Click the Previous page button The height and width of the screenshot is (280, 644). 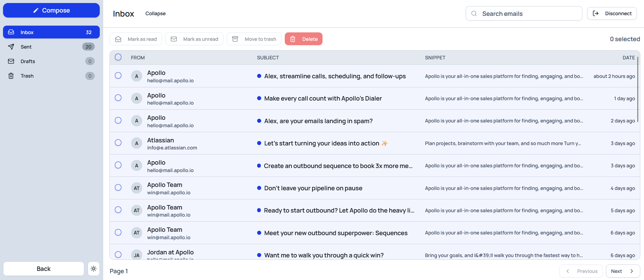581,271
